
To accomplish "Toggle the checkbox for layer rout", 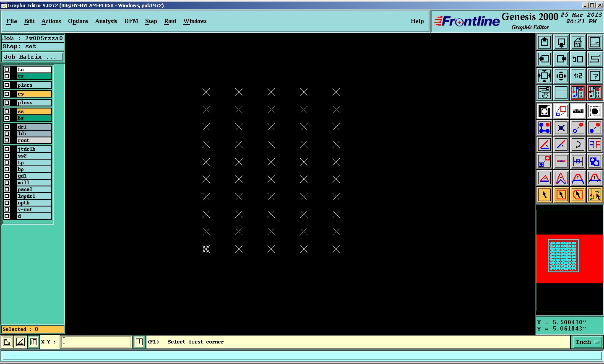I will pyautogui.click(x=7, y=140).
